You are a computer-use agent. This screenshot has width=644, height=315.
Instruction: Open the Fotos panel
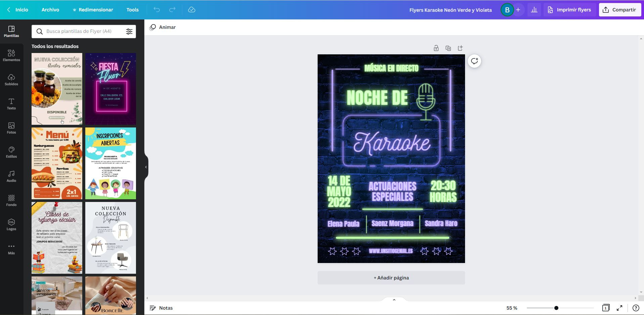[x=11, y=128]
